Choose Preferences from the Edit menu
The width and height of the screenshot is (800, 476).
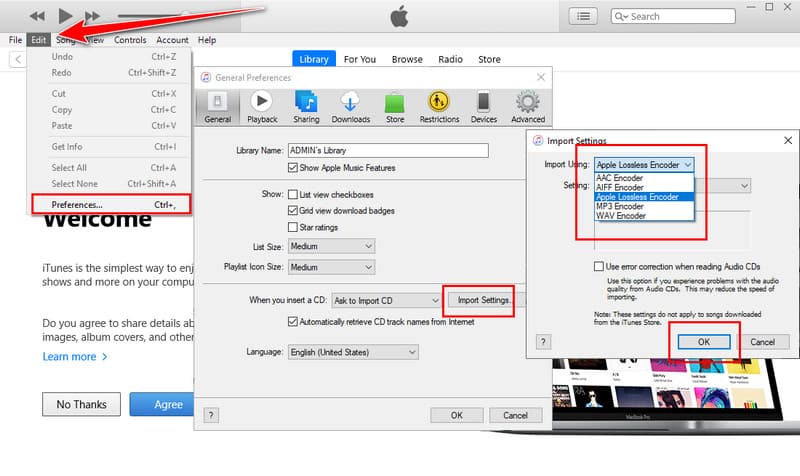point(111,205)
